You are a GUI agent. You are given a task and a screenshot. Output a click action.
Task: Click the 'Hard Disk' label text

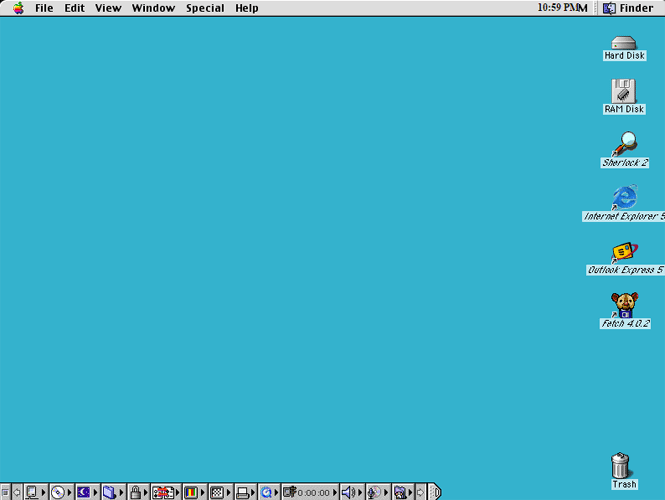click(x=624, y=56)
